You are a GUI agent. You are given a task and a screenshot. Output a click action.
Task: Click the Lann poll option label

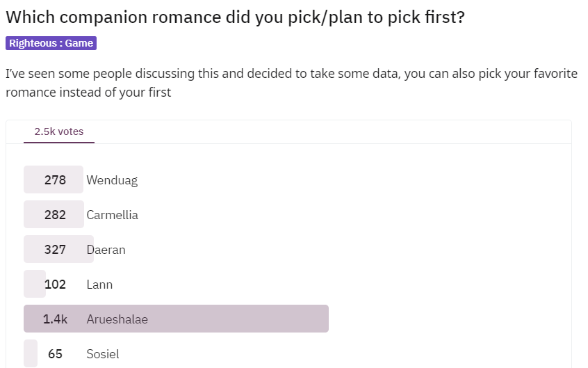click(99, 285)
